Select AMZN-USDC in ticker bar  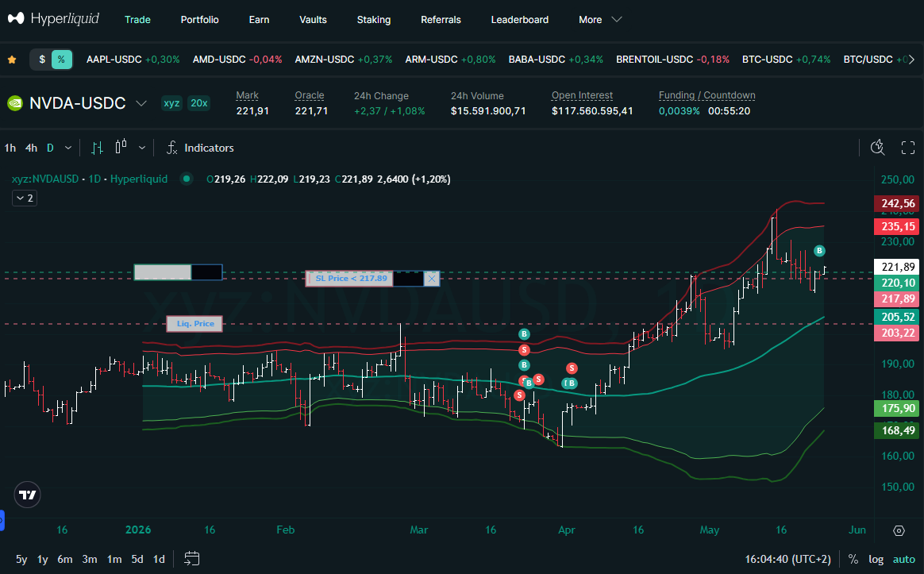click(344, 60)
